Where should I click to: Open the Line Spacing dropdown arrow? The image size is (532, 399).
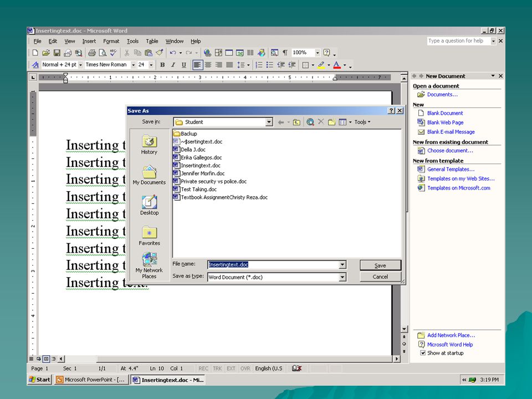(x=248, y=65)
